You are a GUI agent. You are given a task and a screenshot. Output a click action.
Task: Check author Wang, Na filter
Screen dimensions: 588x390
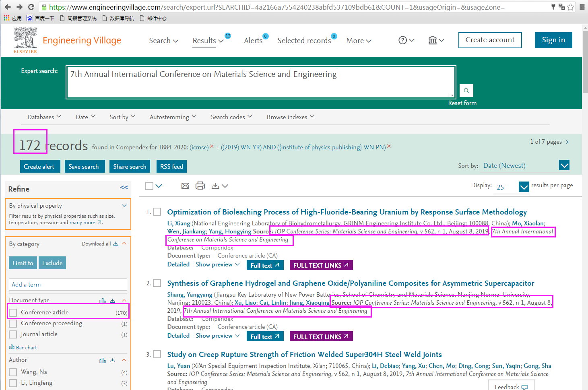pos(13,372)
